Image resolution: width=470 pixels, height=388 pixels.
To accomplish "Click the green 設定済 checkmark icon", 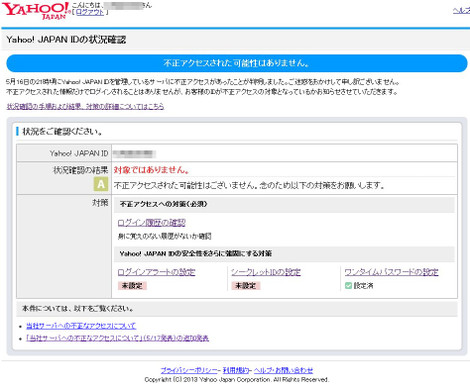I will point(348,286).
